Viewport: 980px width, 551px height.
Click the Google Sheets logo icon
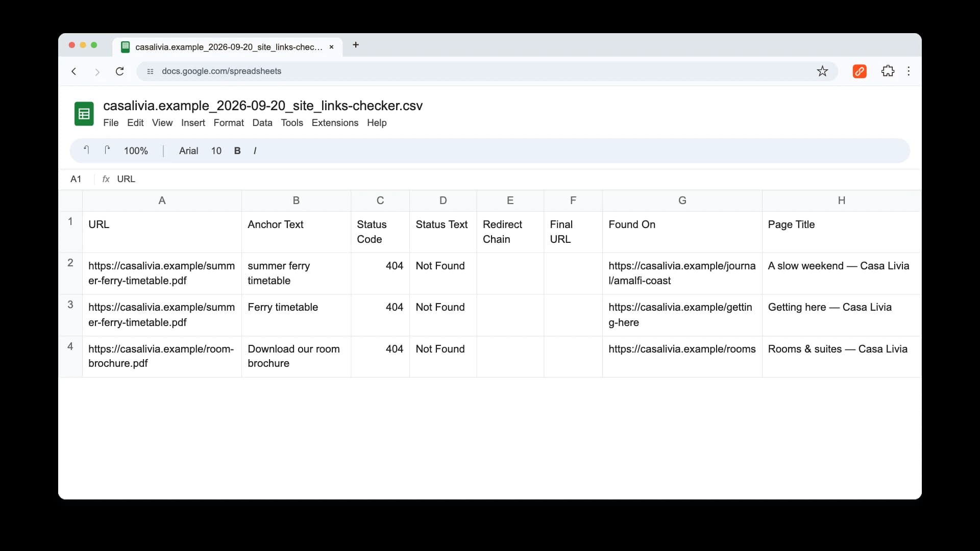[84, 113]
